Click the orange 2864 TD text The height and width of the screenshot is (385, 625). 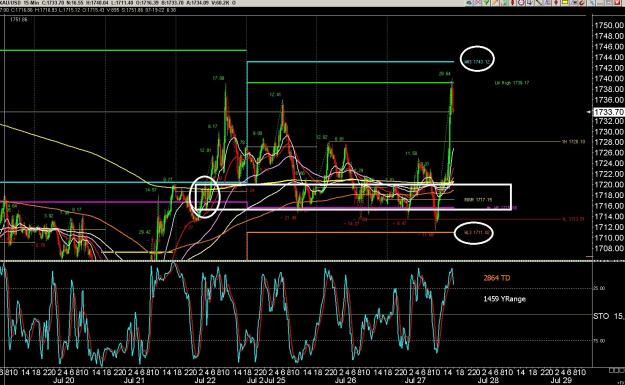[x=497, y=278]
